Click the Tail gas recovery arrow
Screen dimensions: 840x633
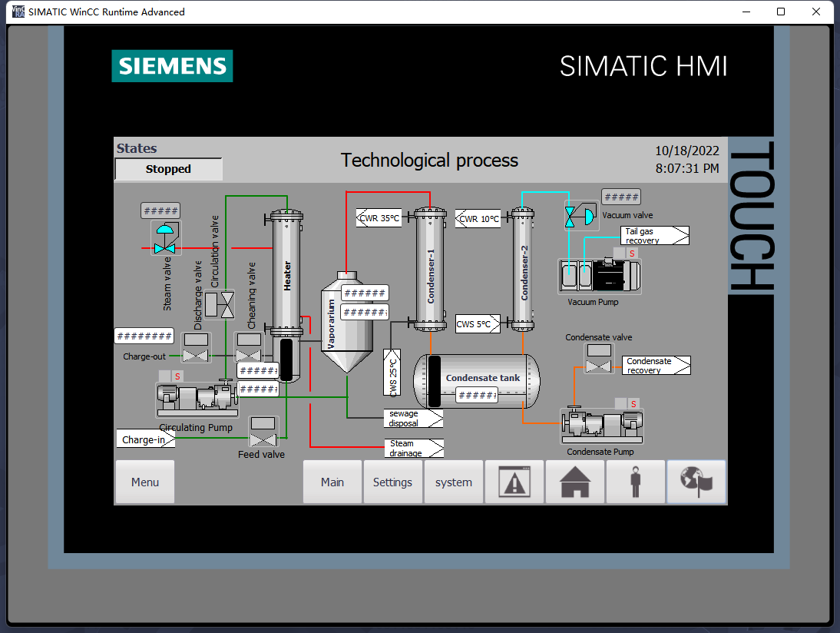point(655,235)
